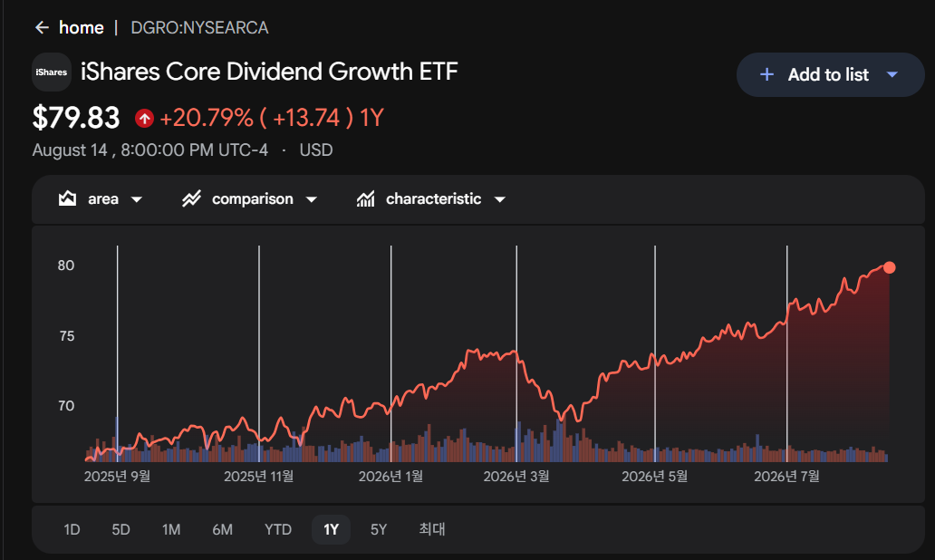
Task: Click the 80 y-axis label
Action: 66,266
